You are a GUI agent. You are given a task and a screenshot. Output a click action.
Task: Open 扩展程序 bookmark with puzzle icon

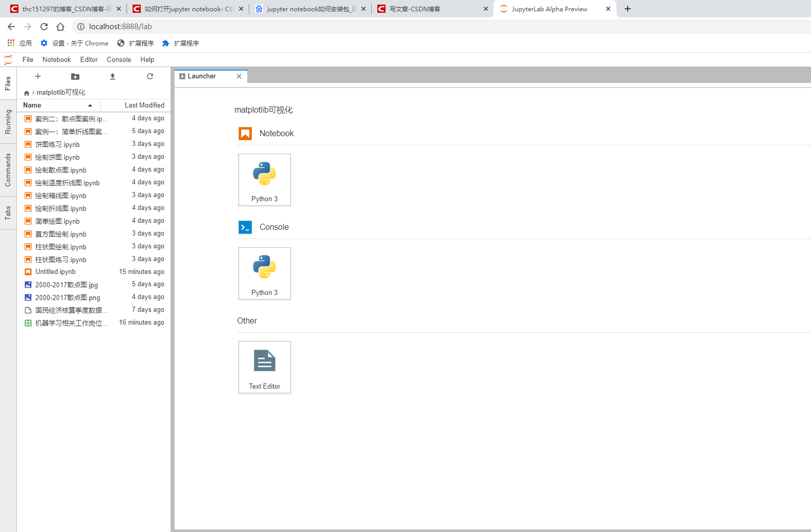coord(180,43)
